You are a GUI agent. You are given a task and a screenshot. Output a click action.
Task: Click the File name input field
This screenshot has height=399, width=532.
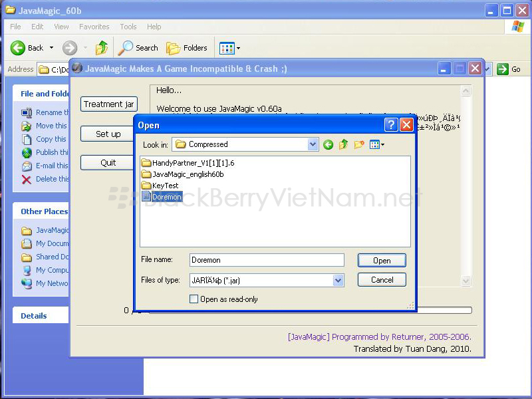[x=267, y=260]
